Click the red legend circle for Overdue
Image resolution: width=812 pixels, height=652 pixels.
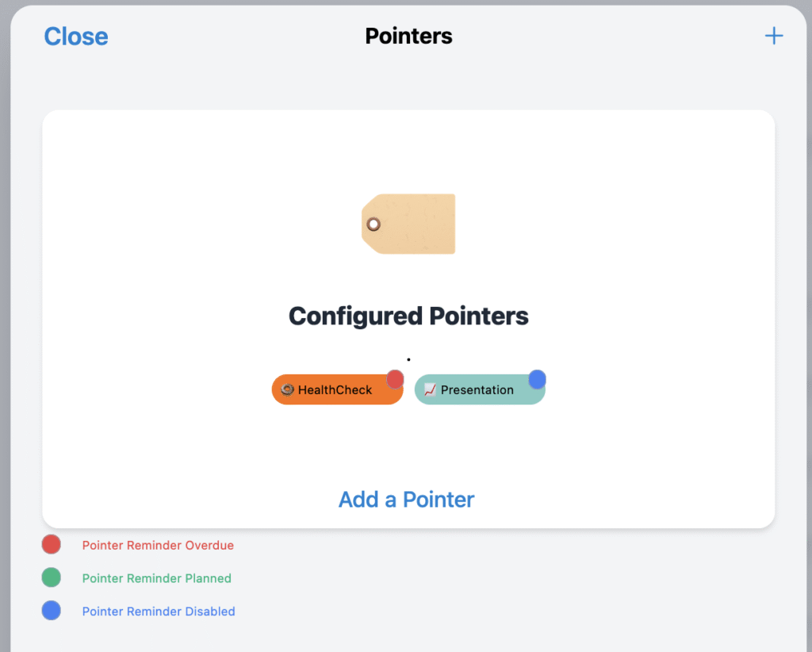pyautogui.click(x=52, y=545)
